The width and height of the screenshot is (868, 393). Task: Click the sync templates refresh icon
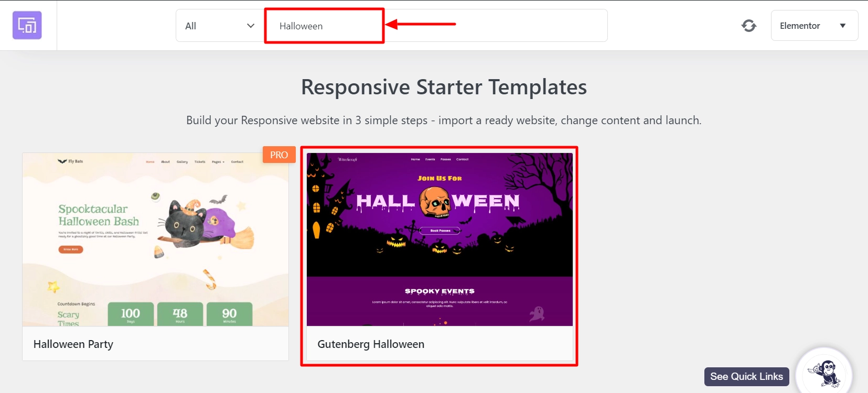tap(748, 26)
